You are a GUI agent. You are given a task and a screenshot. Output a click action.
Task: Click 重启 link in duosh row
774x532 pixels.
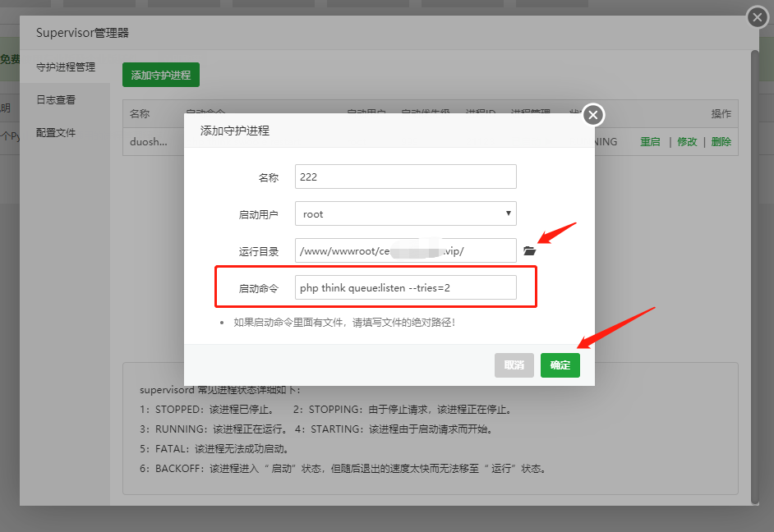(x=650, y=142)
